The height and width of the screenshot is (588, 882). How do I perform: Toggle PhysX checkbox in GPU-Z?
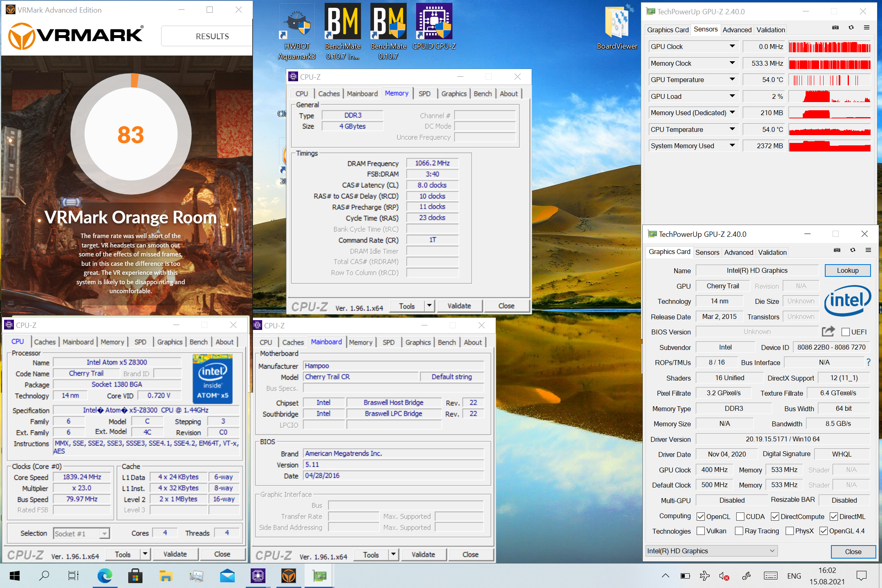pos(790,531)
